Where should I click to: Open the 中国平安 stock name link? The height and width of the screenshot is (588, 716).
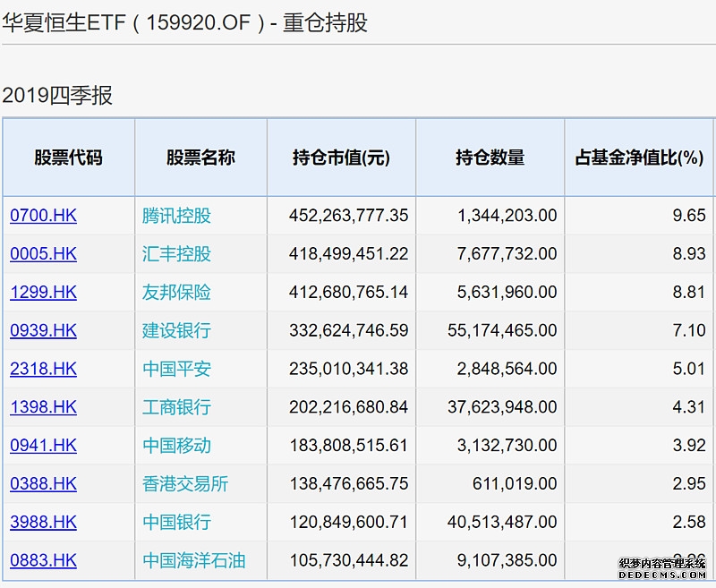pos(176,369)
